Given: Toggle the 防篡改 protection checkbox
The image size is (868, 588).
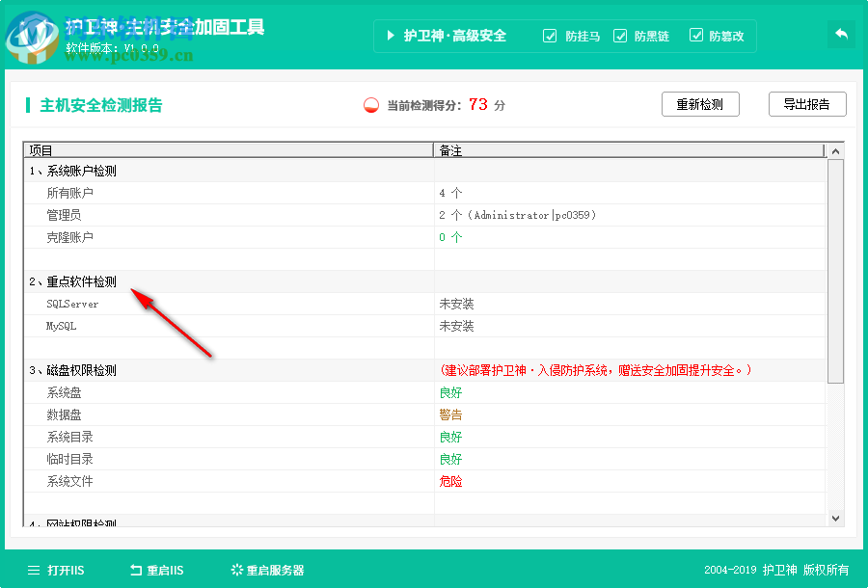Looking at the screenshot, I should 696,36.
